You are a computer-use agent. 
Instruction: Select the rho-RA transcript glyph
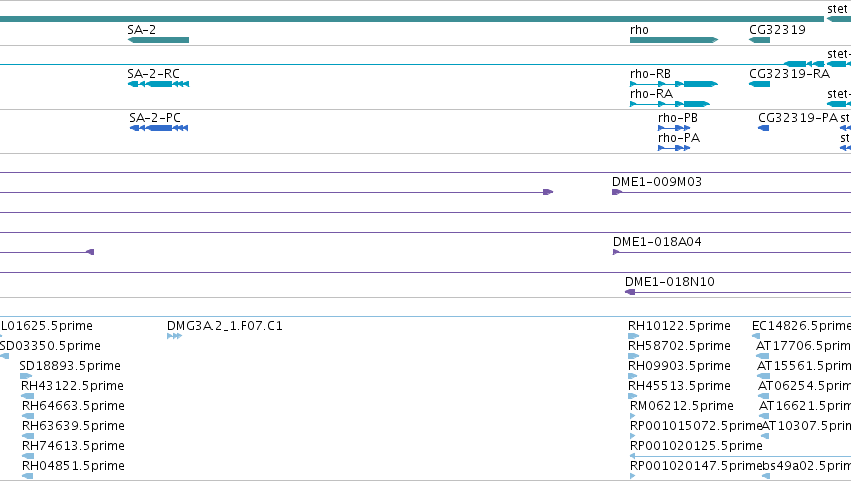pyautogui.click(x=670, y=104)
